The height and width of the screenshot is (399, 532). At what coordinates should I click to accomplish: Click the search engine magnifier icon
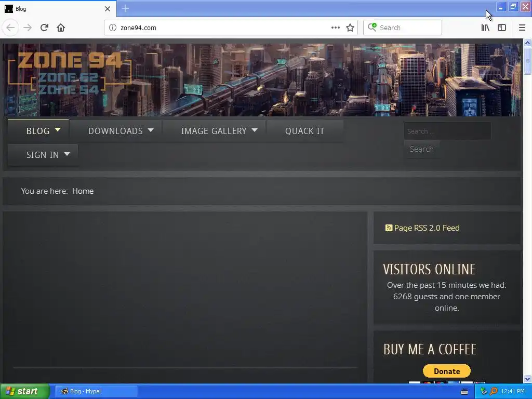coord(372,27)
